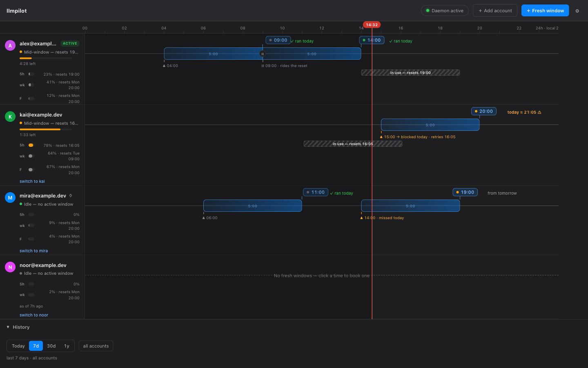Click the Daemon active status pill
The image size is (588, 368).
(x=445, y=11)
